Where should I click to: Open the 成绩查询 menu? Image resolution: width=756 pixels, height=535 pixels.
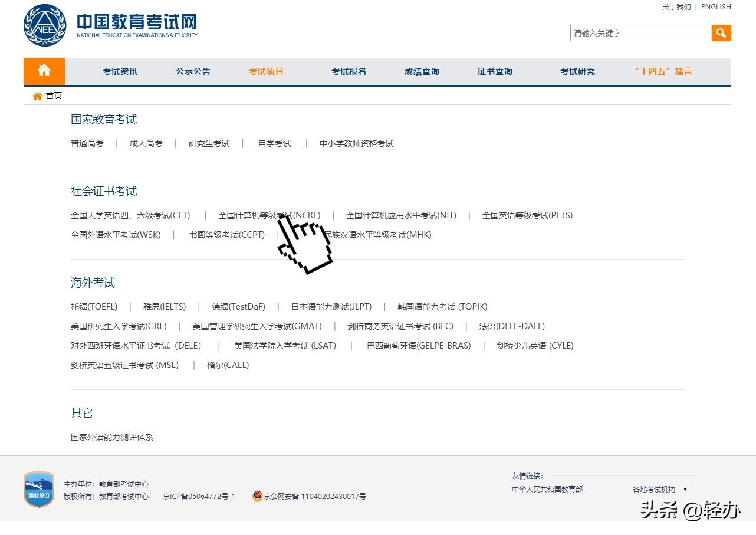click(422, 71)
